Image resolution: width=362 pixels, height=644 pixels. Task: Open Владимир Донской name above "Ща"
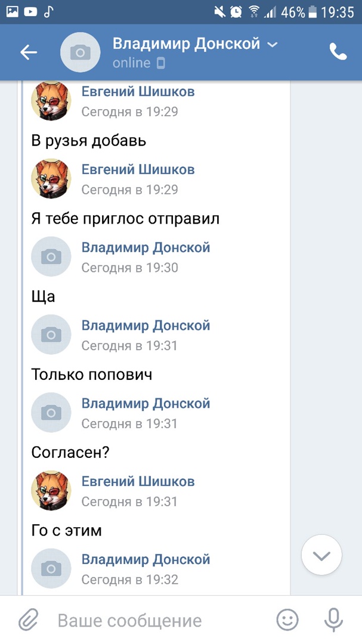click(146, 247)
